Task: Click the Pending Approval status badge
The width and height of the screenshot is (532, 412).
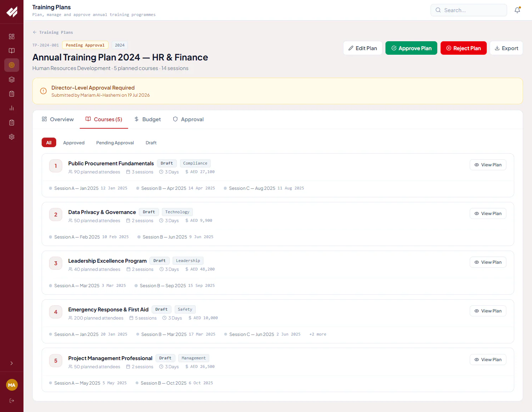Action: click(x=85, y=45)
